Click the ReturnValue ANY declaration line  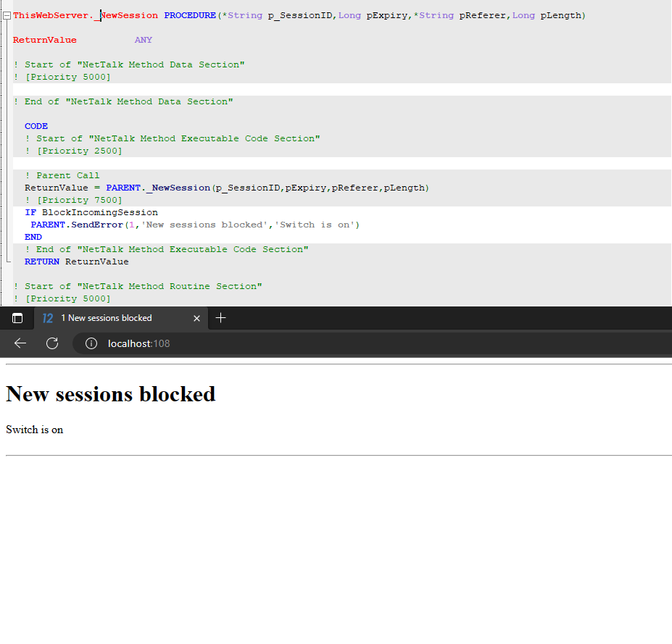(x=82, y=40)
